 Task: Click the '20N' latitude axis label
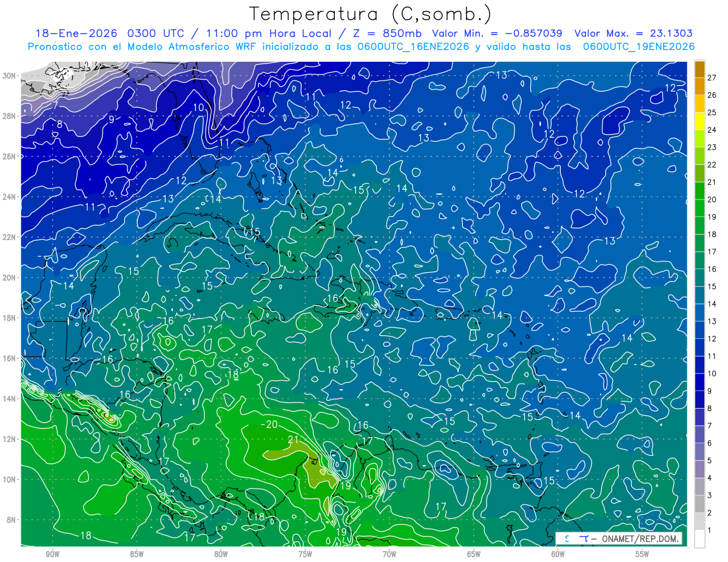click(9, 277)
